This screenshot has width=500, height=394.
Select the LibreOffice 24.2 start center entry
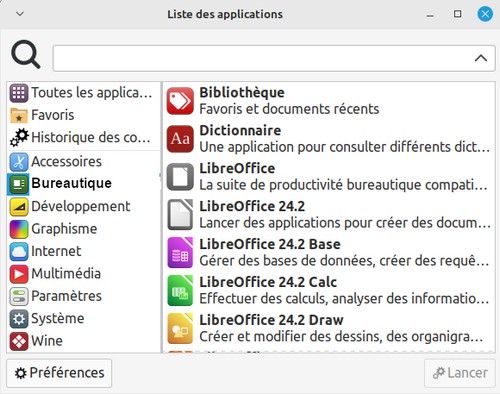coord(329,215)
